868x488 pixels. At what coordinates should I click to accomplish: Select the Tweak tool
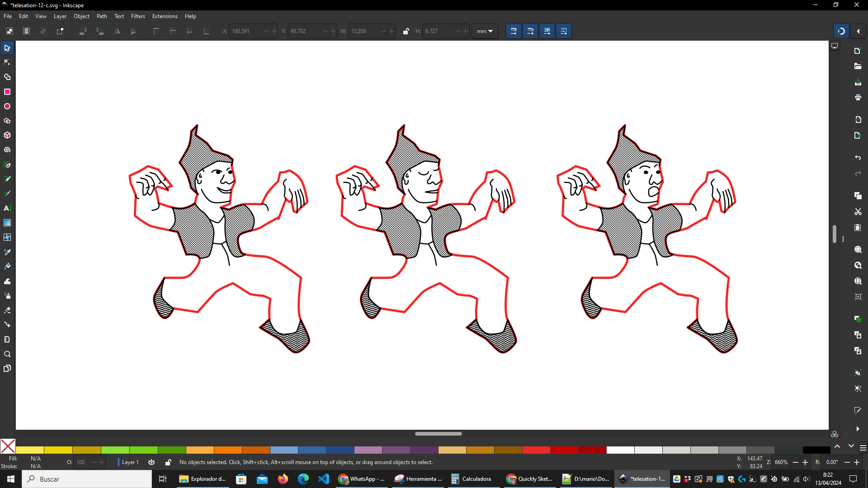pyautogui.click(x=7, y=281)
